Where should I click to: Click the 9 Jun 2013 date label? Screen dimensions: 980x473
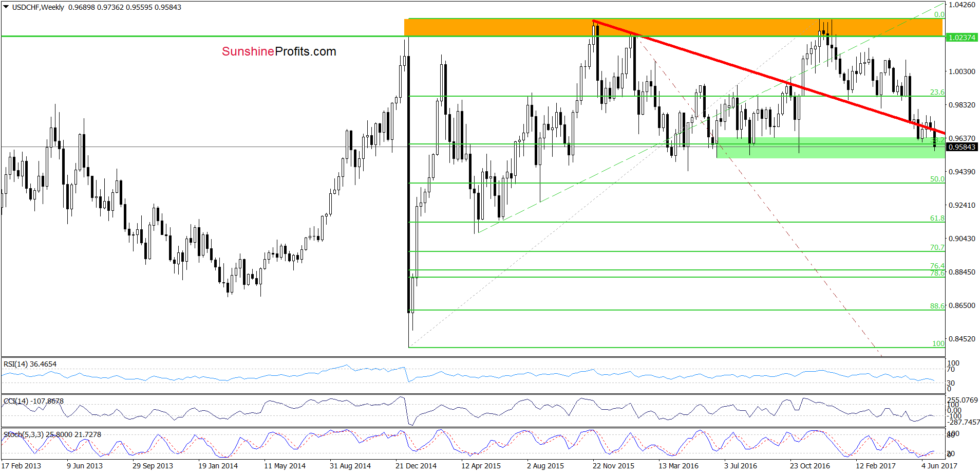coord(85,466)
